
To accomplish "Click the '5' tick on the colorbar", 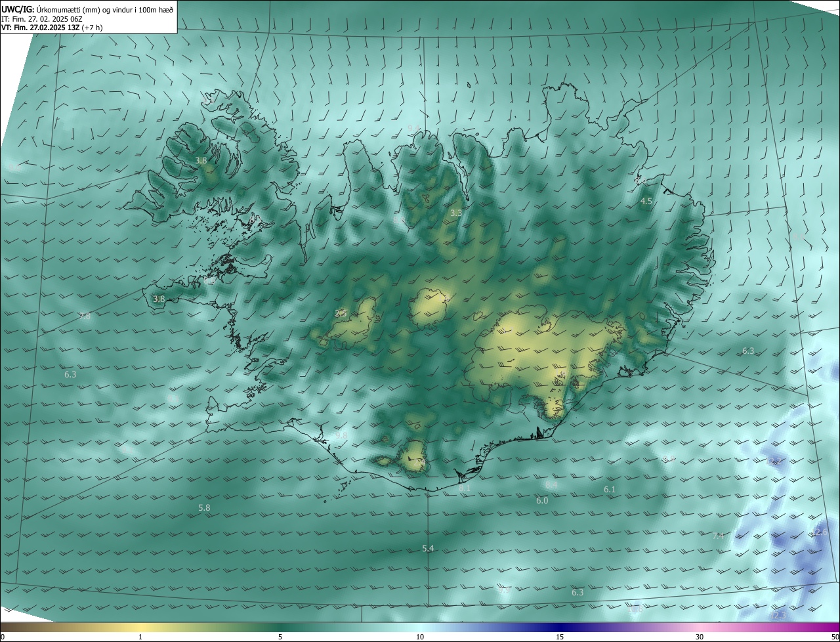I will point(280,637).
